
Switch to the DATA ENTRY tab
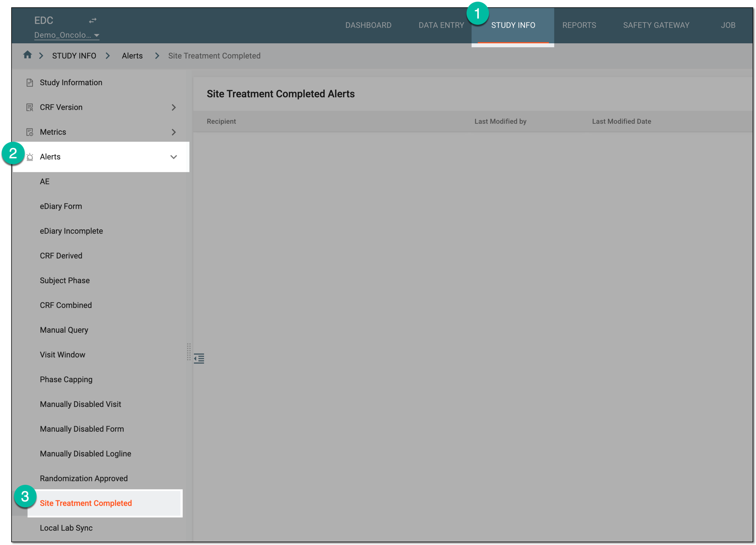(441, 25)
